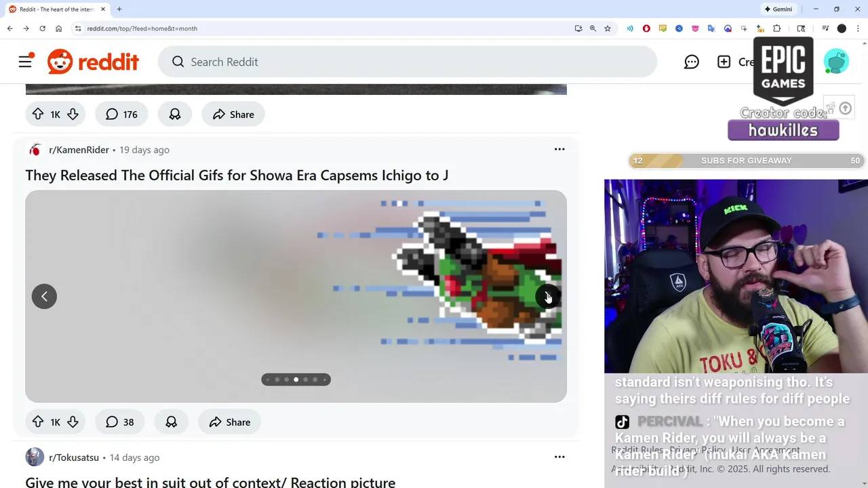Go back in browser
868x488 pixels.
9,28
